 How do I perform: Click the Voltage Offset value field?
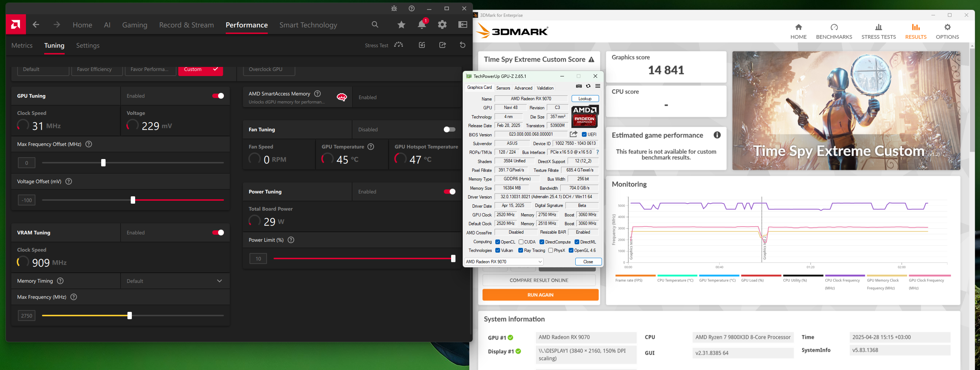click(x=27, y=200)
